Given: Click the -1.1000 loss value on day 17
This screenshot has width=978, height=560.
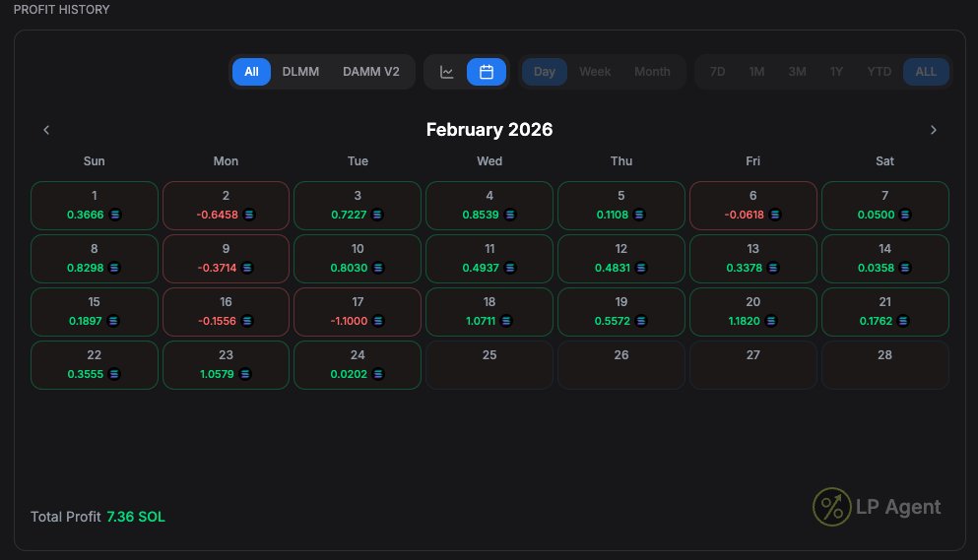Looking at the screenshot, I should coord(349,321).
